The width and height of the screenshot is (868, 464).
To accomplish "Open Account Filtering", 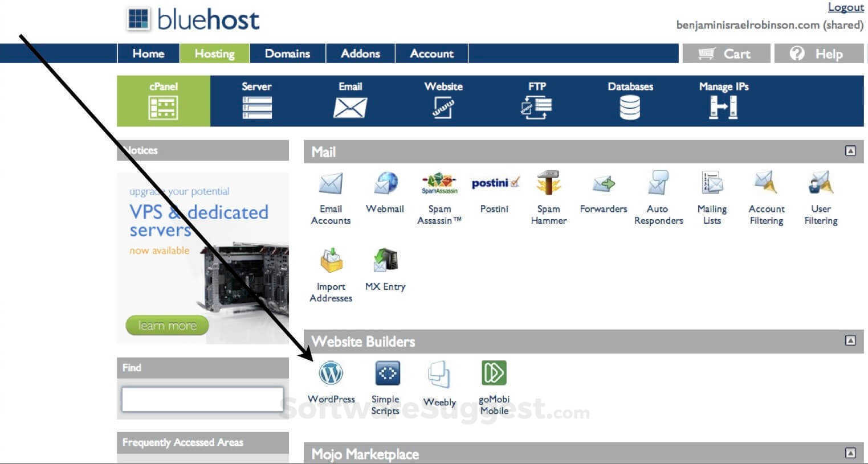I will coord(767,198).
